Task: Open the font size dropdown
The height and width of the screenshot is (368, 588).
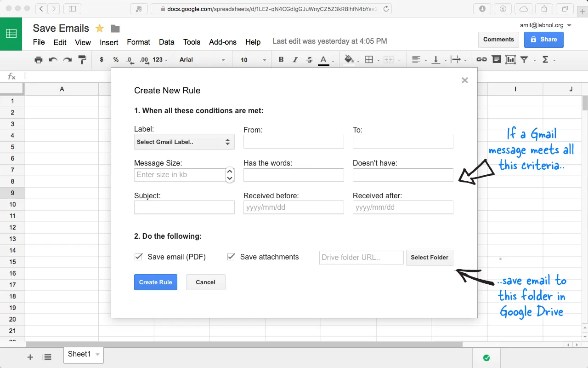Action: click(264, 60)
